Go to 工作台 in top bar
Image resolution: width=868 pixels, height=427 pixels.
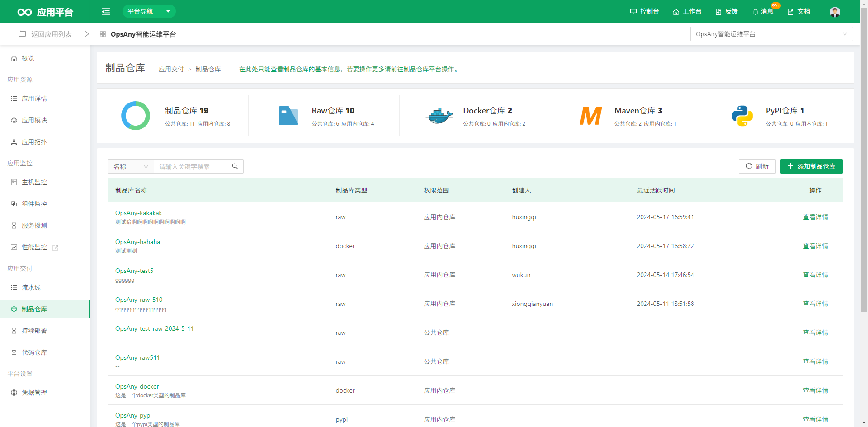[687, 11]
